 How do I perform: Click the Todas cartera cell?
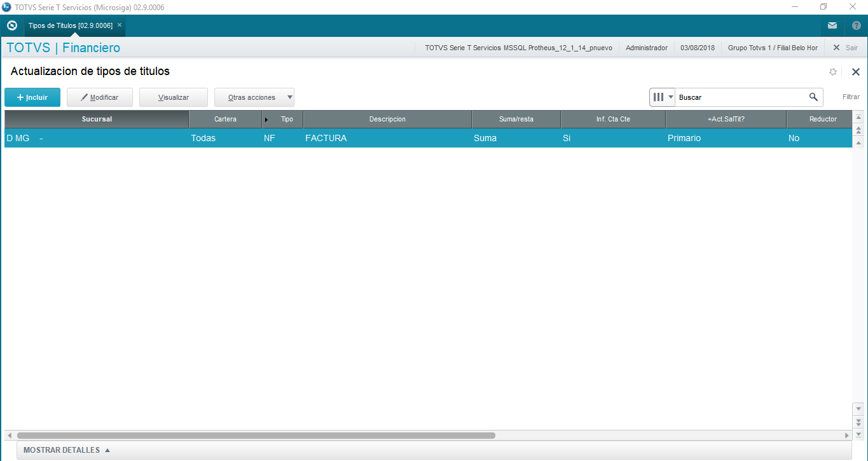(225, 138)
